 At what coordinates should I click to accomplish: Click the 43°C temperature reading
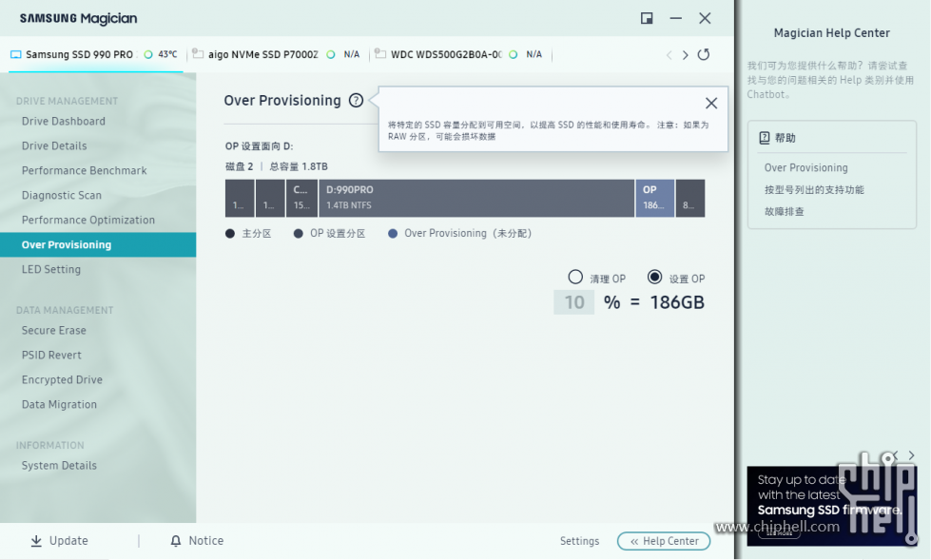(x=167, y=54)
